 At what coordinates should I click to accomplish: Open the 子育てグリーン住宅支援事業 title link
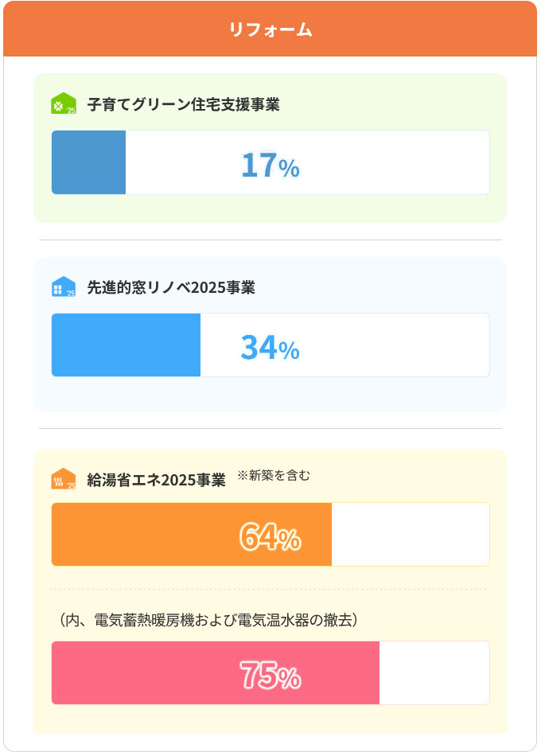[183, 104]
